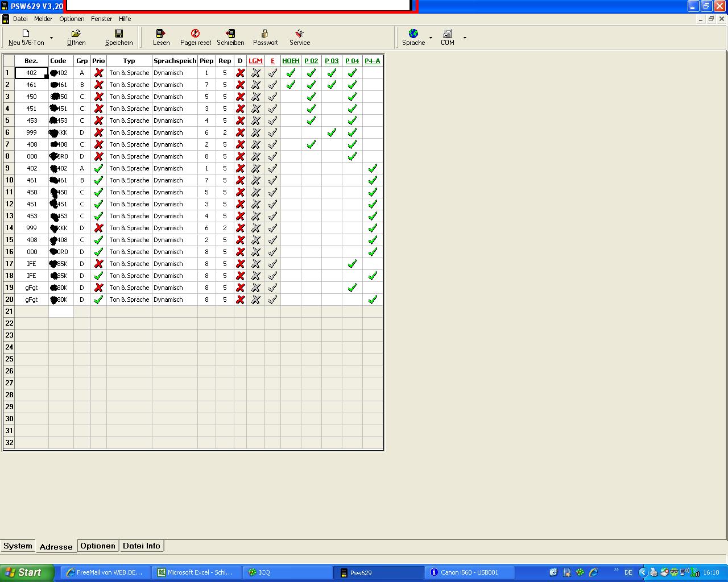The image size is (728, 582).
Task: Click the Service tools icon
Action: (300, 34)
